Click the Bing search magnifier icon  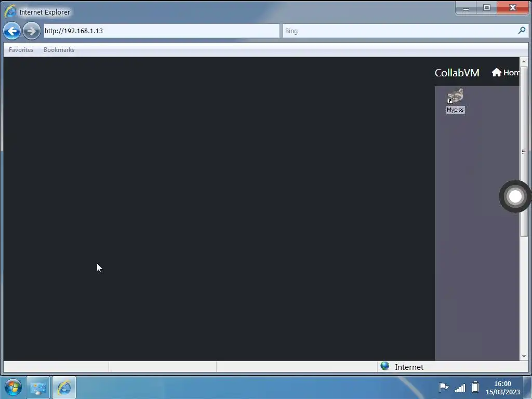pyautogui.click(x=522, y=31)
